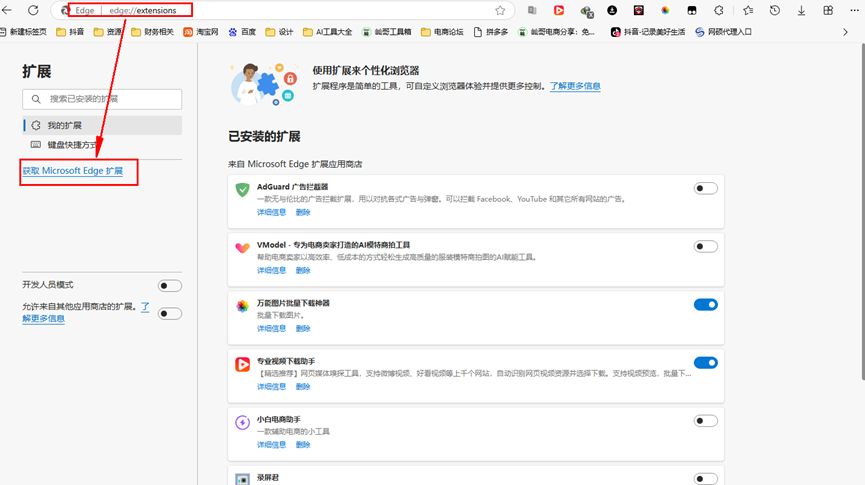Enable the AdGuard 广告拦截器 toggle

click(x=706, y=188)
